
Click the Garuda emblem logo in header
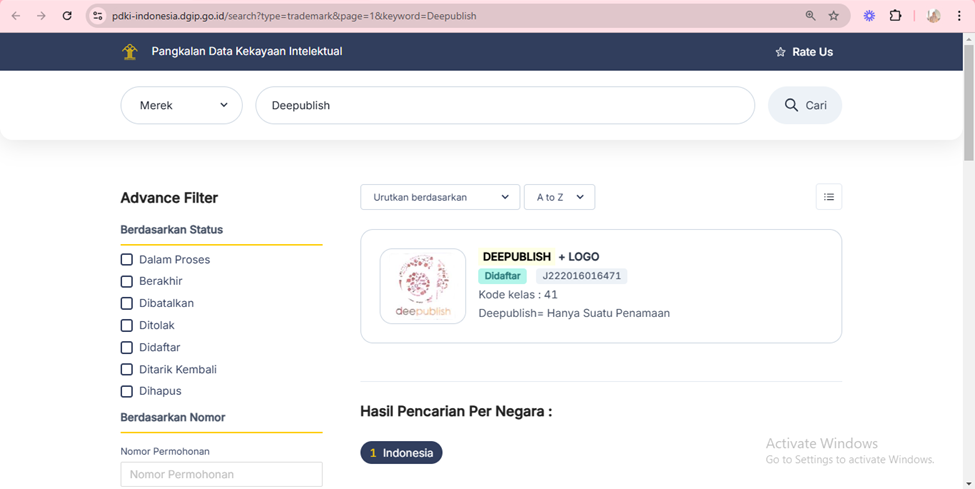(x=129, y=52)
